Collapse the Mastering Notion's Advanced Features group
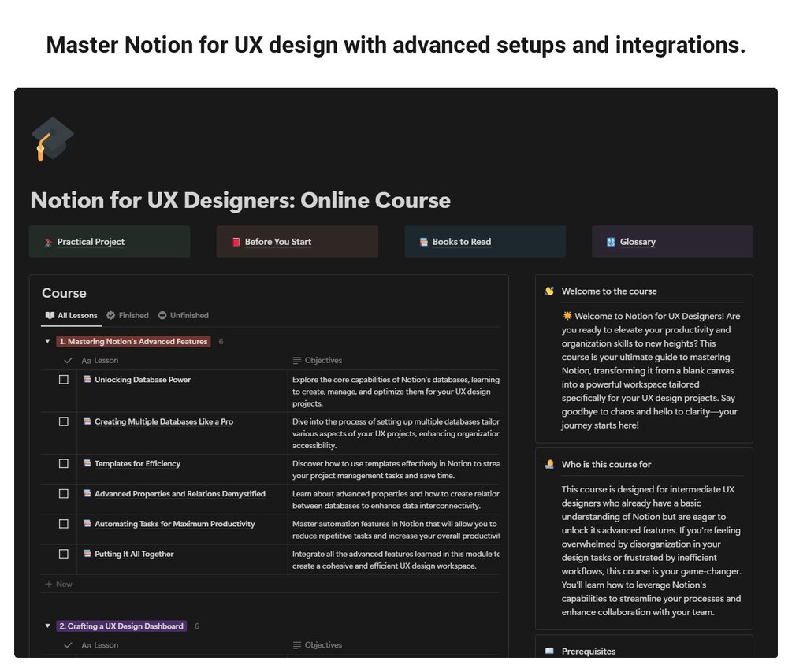The width and height of the screenshot is (792, 672). click(47, 341)
